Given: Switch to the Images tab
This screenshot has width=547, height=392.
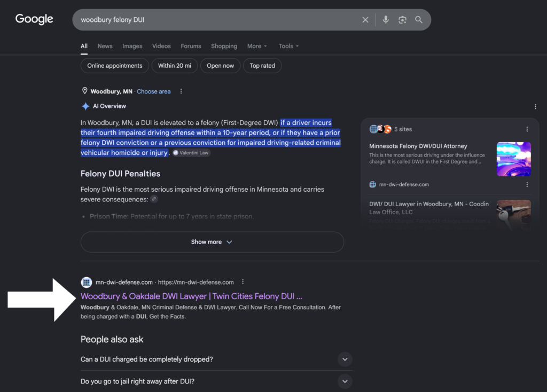Looking at the screenshot, I should [x=132, y=46].
